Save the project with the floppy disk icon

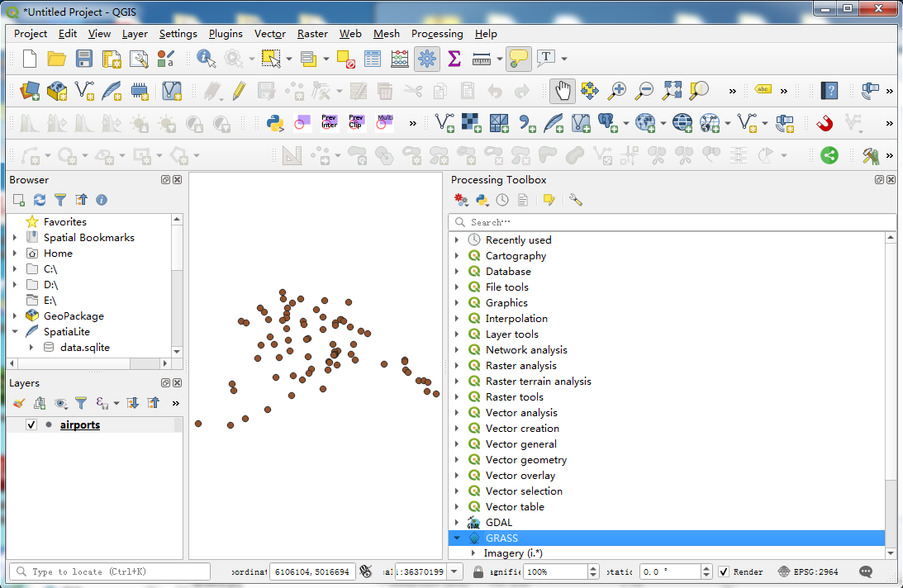pos(84,59)
